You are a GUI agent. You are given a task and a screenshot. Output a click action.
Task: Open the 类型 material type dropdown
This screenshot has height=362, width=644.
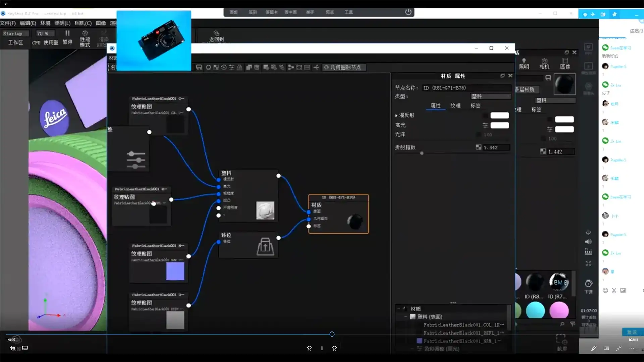tap(490, 96)
